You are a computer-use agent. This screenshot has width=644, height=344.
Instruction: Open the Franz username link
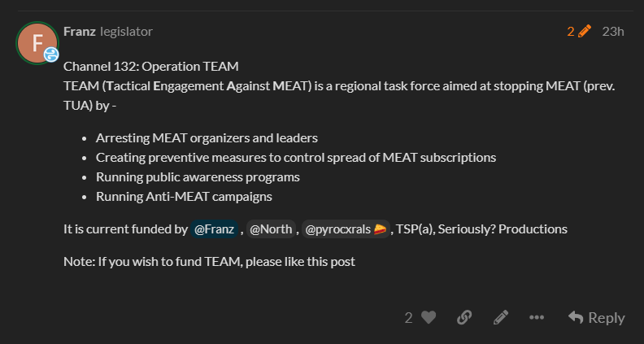click(80, 32)
